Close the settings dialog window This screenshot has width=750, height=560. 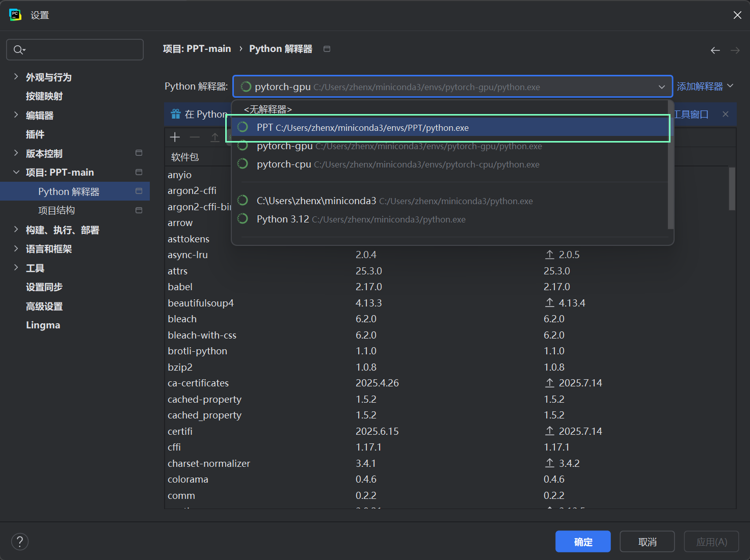point(737,15)
